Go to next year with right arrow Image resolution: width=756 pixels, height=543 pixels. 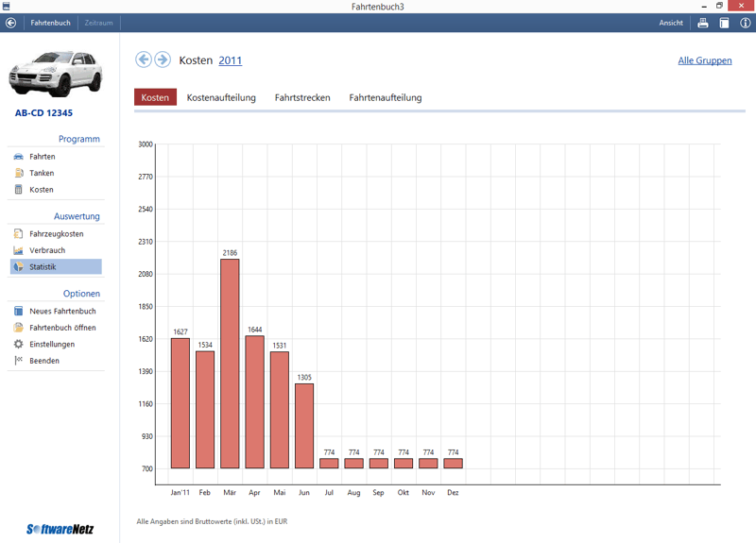163,59
